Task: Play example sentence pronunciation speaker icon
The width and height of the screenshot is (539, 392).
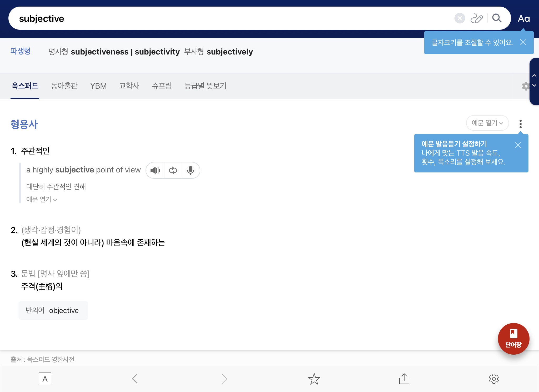Action: tap(155, 170)
